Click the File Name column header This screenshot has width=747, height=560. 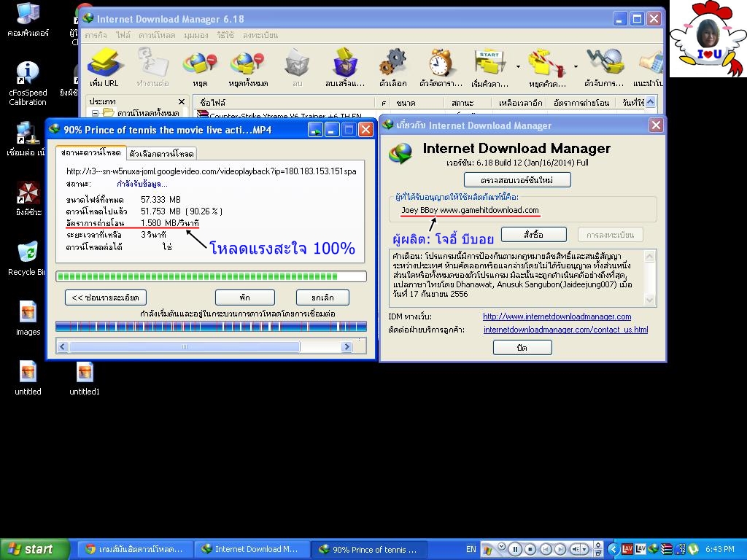point(284,102)
